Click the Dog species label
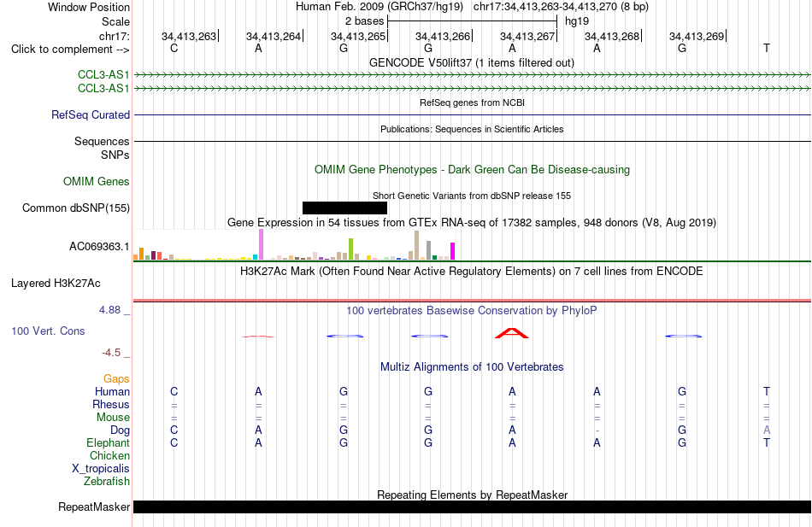This screenshot has width=812, height=527. tap(121, 430)
